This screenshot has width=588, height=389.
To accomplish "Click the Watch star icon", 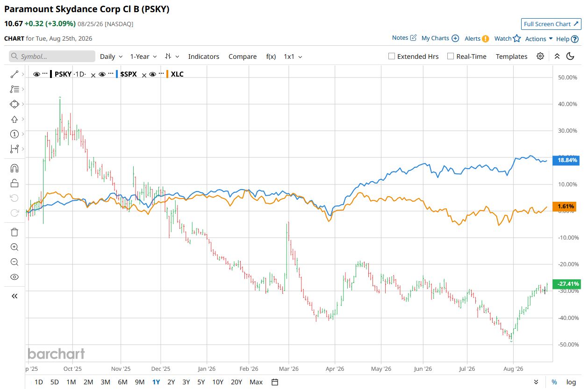I will click(x=516, y=38).
